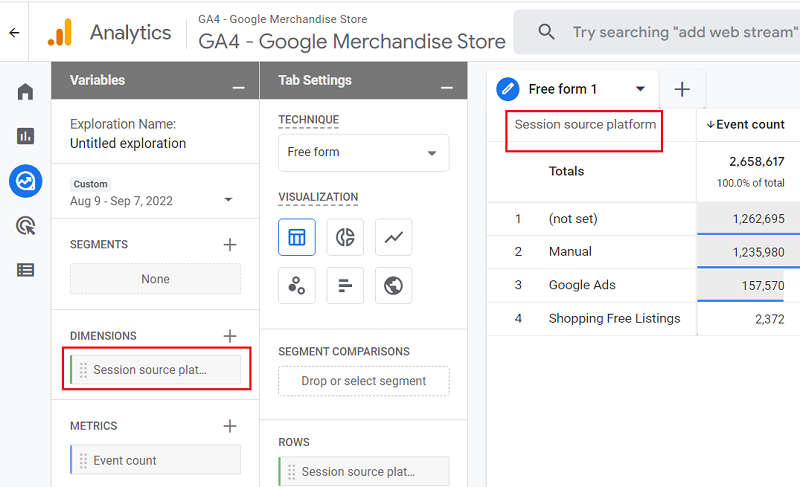Click the Event count metric chip in Variables
The image size is (800, 487).
point(156,460)
